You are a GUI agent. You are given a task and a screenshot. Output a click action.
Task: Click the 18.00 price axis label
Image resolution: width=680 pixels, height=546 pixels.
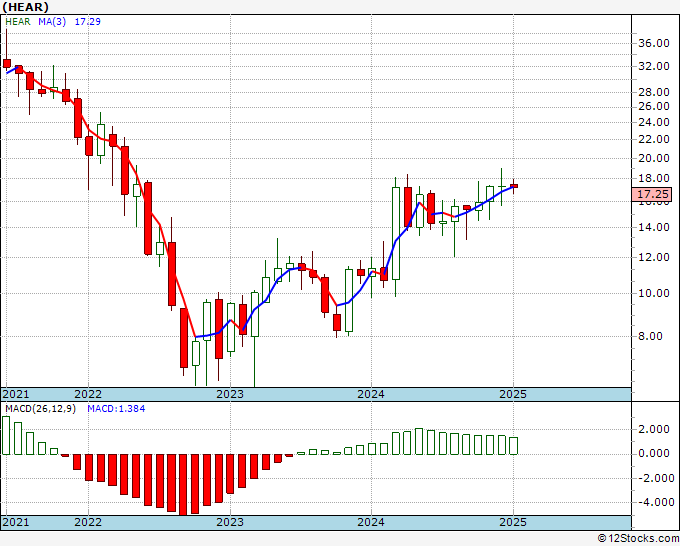click(654, 178)
